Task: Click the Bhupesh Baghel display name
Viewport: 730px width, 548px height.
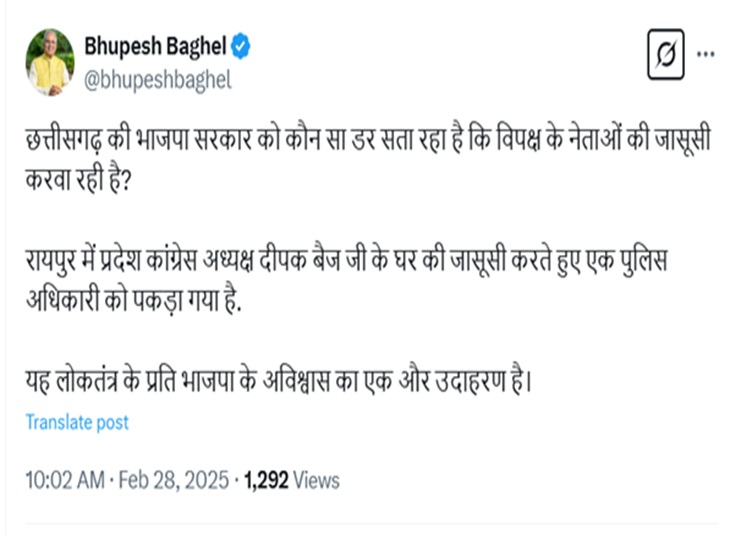Action: (157, 47)
